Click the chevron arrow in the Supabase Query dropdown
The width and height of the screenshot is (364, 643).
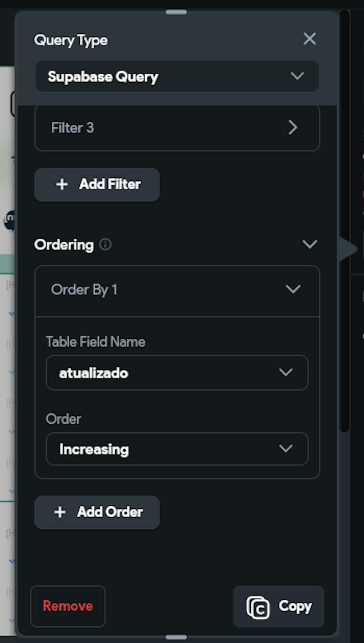[297, 76]
